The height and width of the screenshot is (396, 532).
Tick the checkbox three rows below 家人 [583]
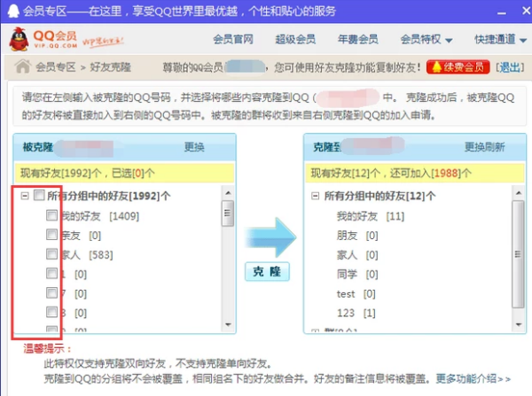point(51,312)
